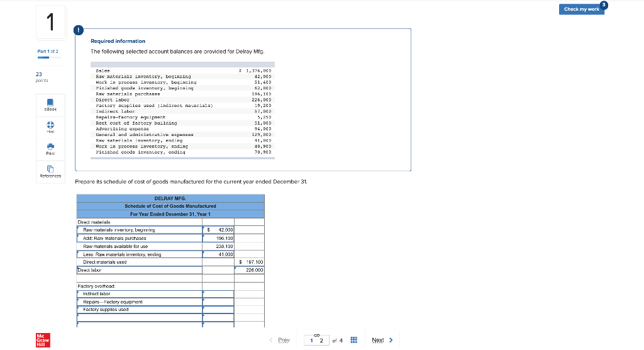Open the eBook resource
Screen dimensions: 644x350
point(50,105)
